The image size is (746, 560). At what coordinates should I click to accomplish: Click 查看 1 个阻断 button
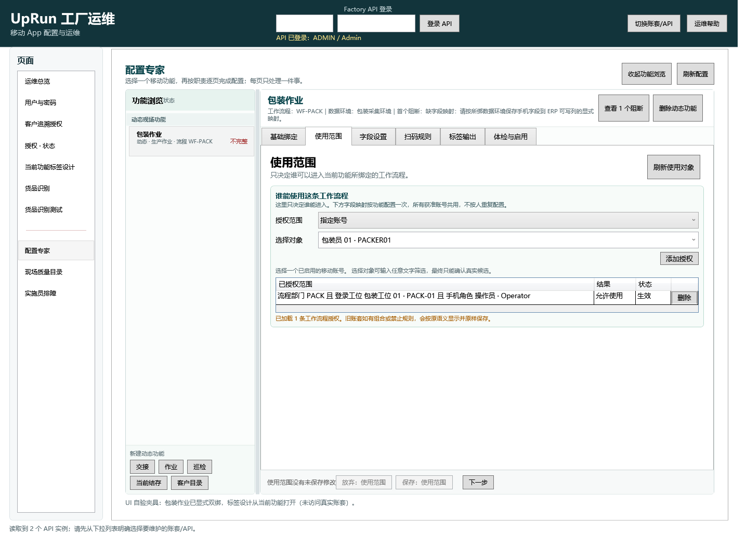pos(624,108)
